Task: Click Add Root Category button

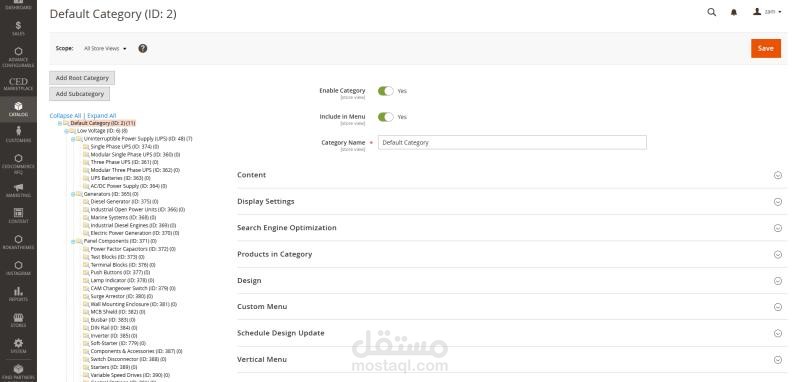Action: (x=82, y=78)
